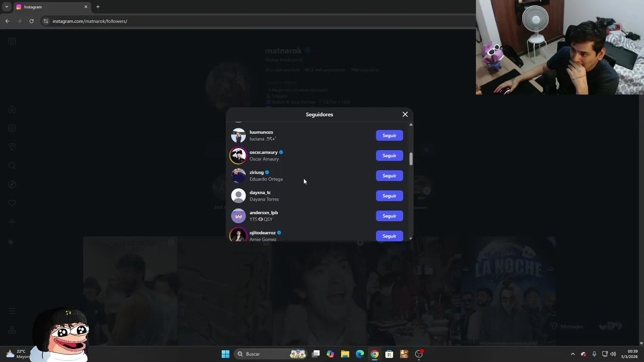Open network settings from the tray

(x=605, y=354)
